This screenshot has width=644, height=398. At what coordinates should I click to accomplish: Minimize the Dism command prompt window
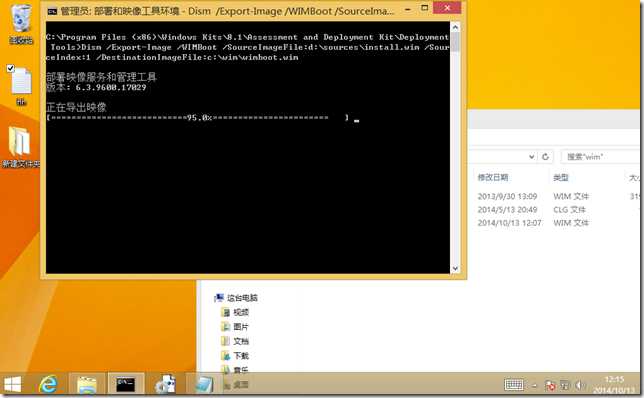pos(407,9)
